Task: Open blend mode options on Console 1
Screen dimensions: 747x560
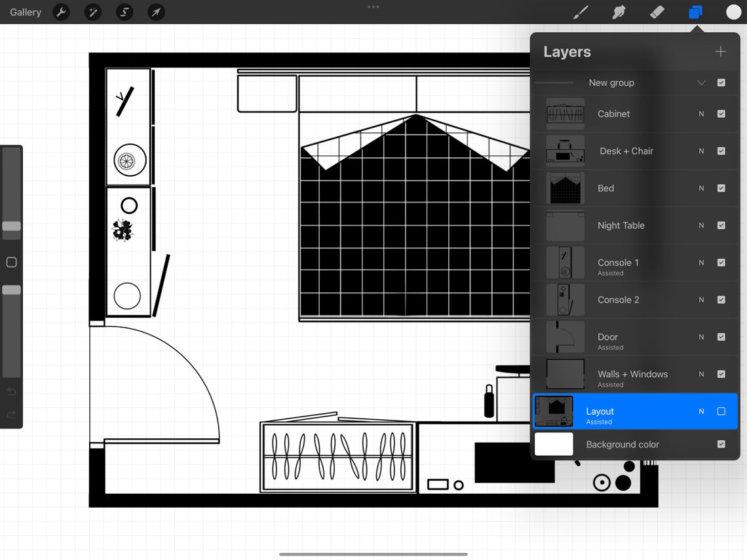Action: (700, 263)
